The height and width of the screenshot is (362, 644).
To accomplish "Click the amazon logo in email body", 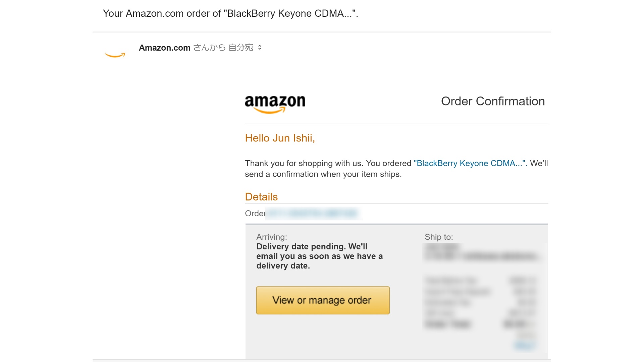I will [x=275, y=104].
